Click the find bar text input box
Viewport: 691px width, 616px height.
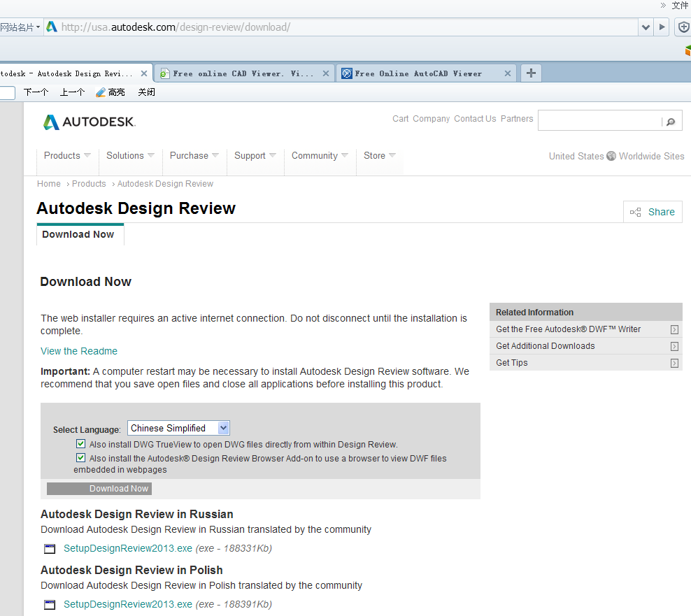pyautogui.click(x=8, y=92)
